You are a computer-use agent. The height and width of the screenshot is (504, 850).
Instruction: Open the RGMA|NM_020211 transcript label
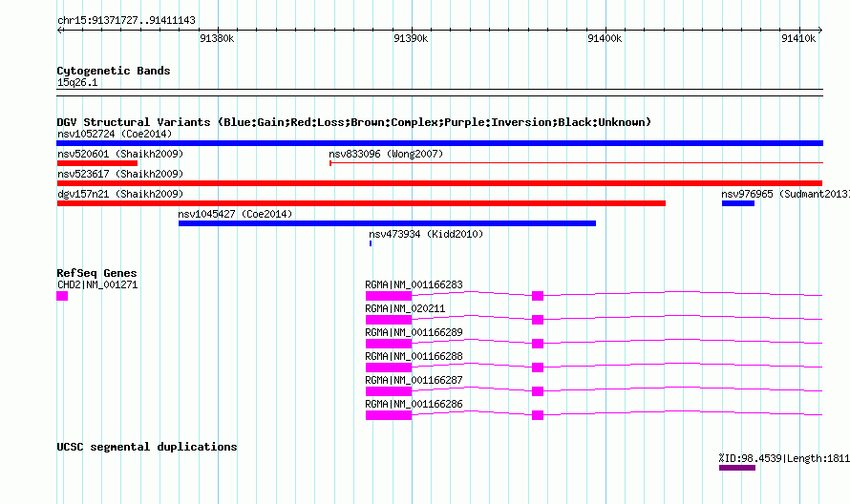pos(405,309)
